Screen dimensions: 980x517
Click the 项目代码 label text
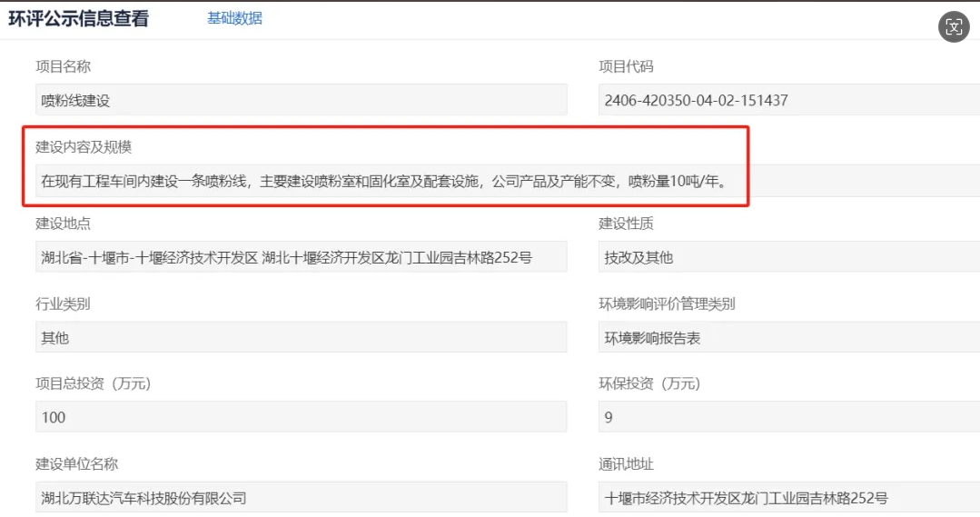point(626,66)
